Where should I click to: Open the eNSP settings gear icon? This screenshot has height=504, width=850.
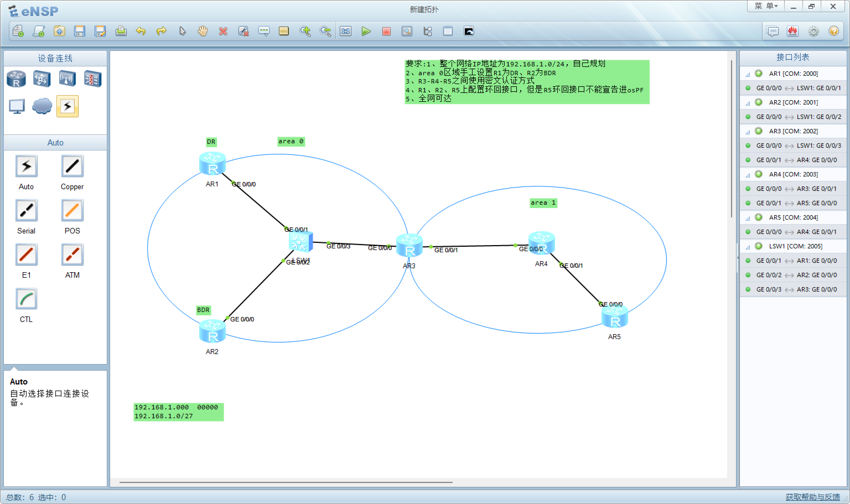[813, 31]
